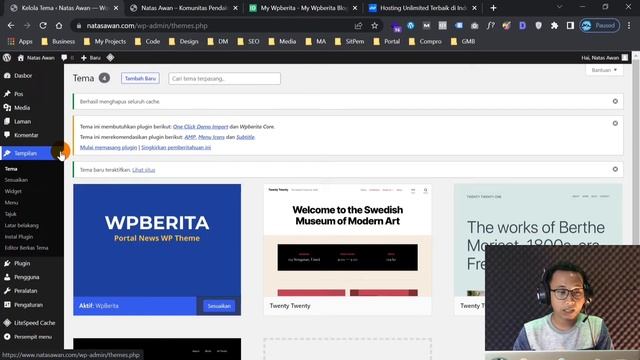Open the tab search dropdown arrow
This screenshot has width=640, height=360.
coord(560,7)
